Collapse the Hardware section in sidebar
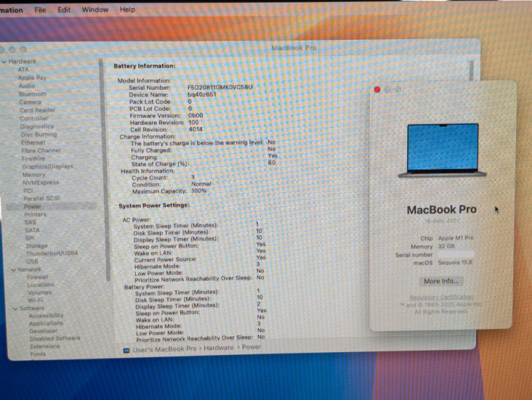532x400 pixels. tap(5, 62)
